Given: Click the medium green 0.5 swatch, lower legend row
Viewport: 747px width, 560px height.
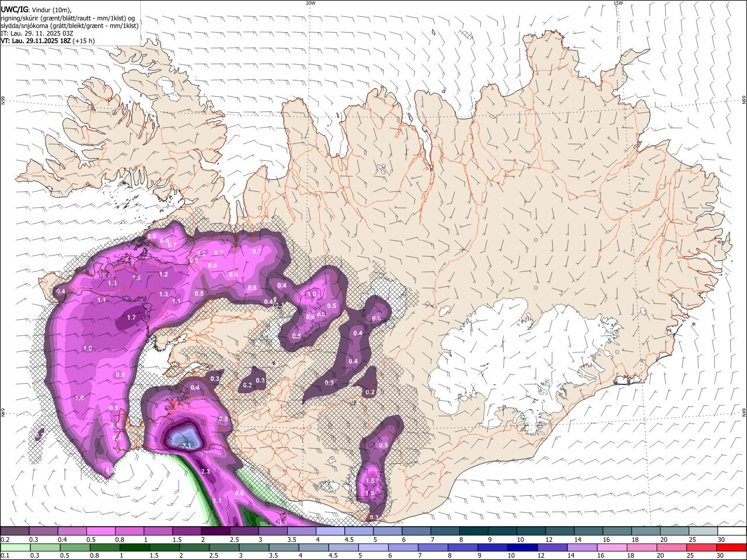Looking at the screenshot, I should [x=75, y=548].
